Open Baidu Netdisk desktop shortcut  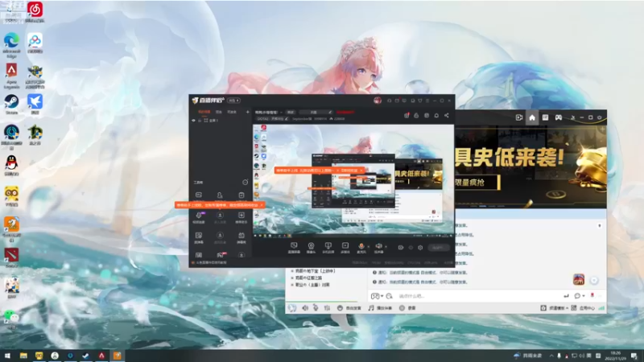[35, 43]
